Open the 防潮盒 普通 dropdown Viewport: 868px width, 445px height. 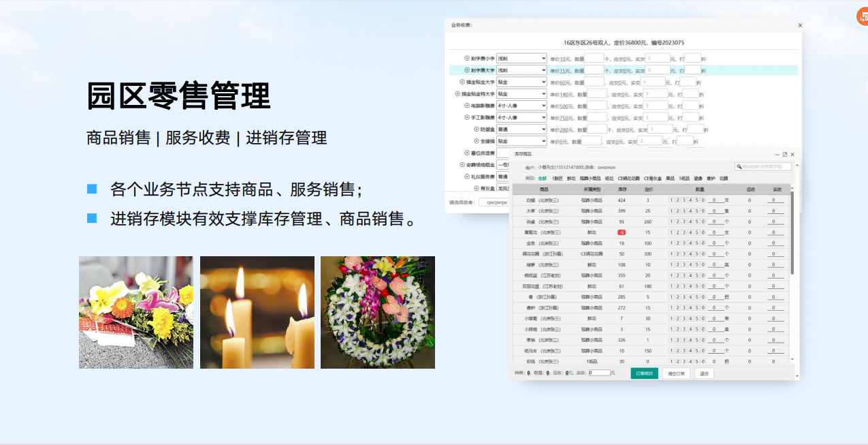click(521, 129)
